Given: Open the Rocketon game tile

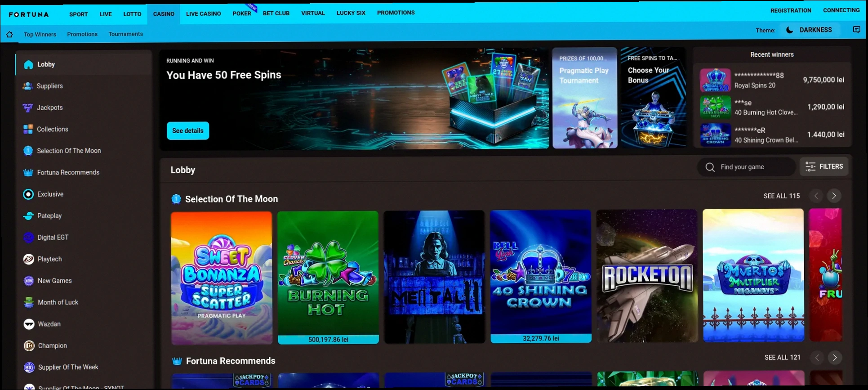Looking at the screenshot, I should [x=647, y=276].
